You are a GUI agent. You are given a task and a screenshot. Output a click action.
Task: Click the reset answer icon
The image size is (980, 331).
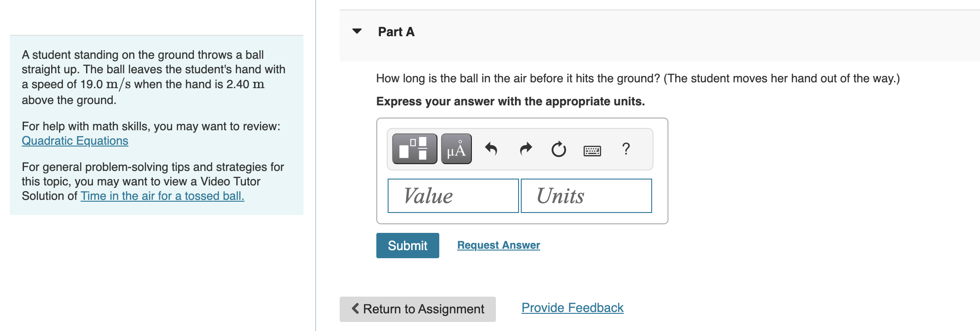(x=558, y=149)
